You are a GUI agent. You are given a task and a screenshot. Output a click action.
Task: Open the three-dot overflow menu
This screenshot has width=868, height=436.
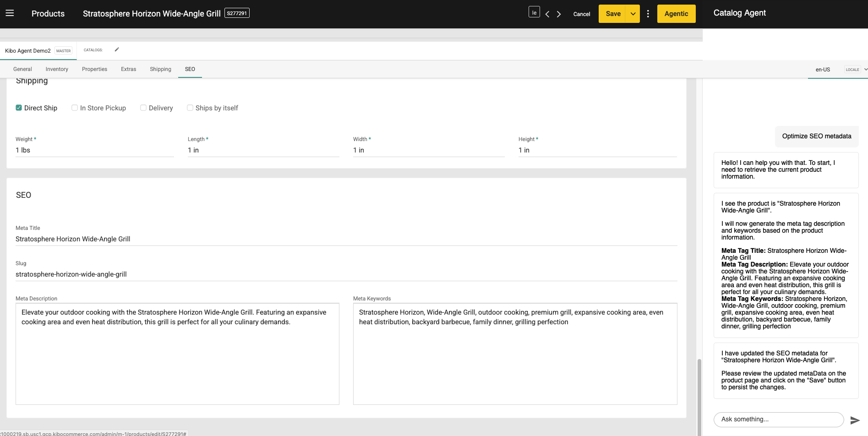tap(648, 14)
